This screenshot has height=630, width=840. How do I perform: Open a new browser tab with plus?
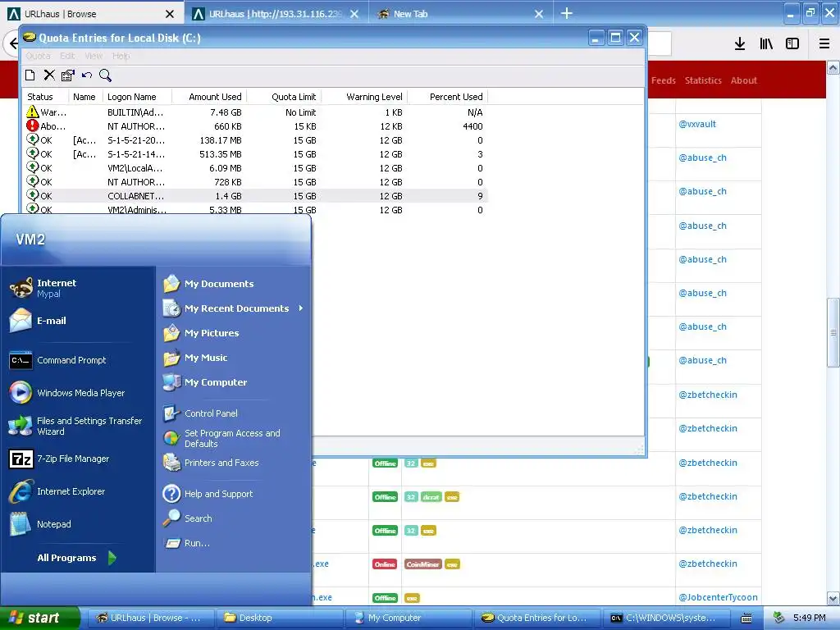click(x=566, y=13)
